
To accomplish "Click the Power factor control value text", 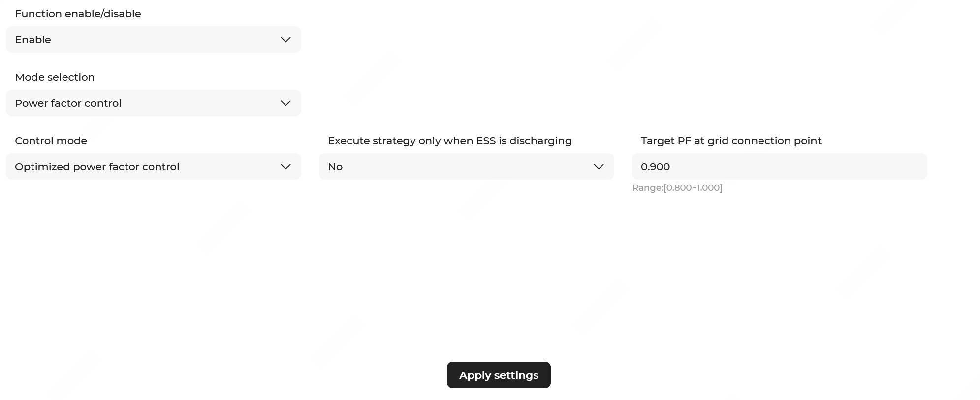I will click(68, 103).
